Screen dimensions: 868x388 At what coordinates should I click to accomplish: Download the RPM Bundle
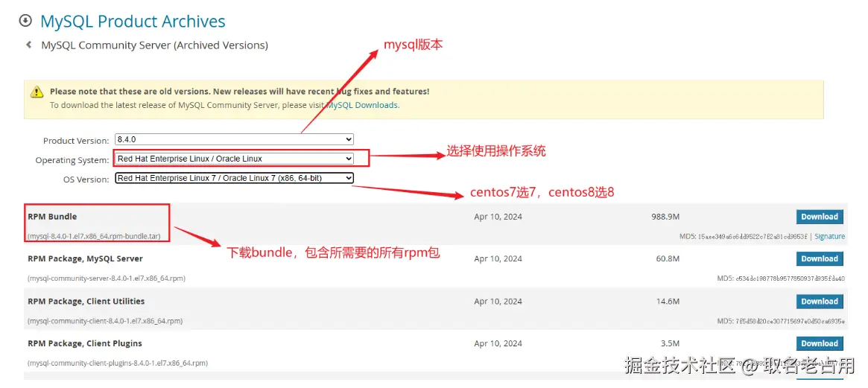tap(820, 217)
